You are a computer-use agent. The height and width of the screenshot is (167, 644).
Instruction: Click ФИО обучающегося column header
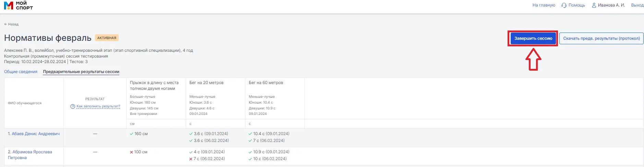click(x=25, y=103)
